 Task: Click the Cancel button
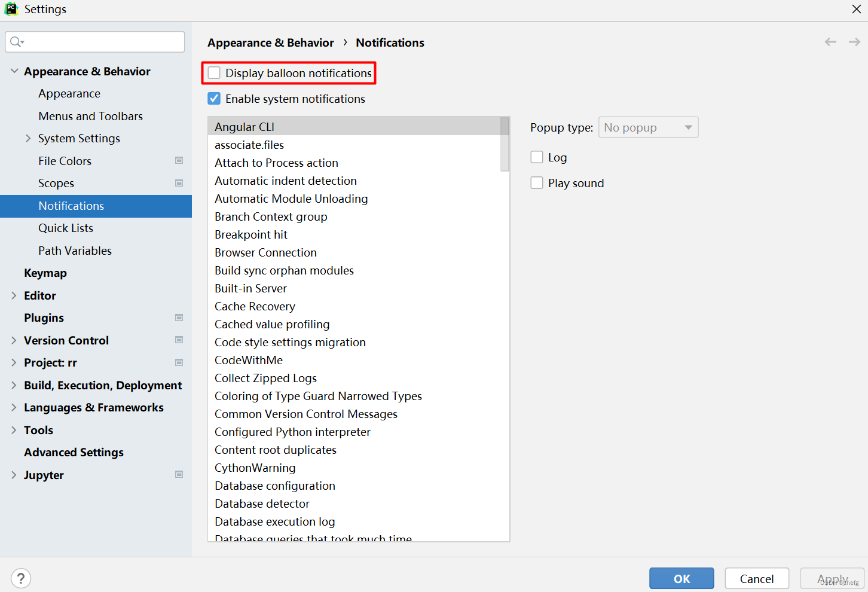(757, 578)
